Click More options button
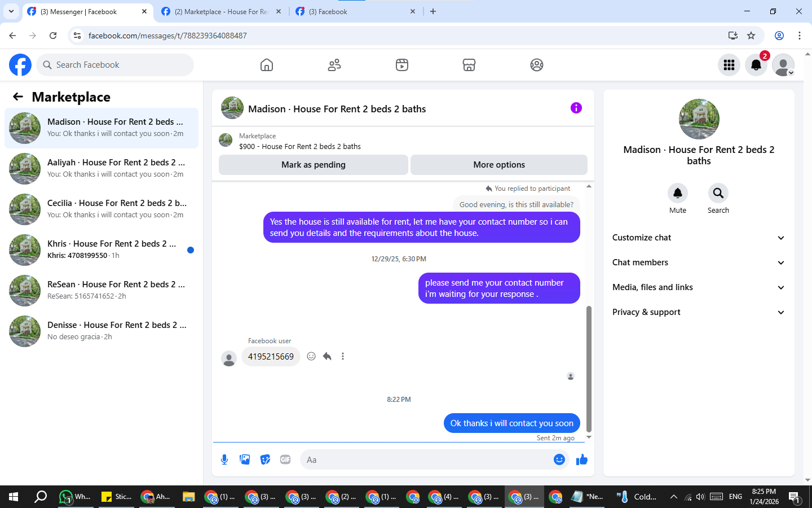 click(499, 165)
